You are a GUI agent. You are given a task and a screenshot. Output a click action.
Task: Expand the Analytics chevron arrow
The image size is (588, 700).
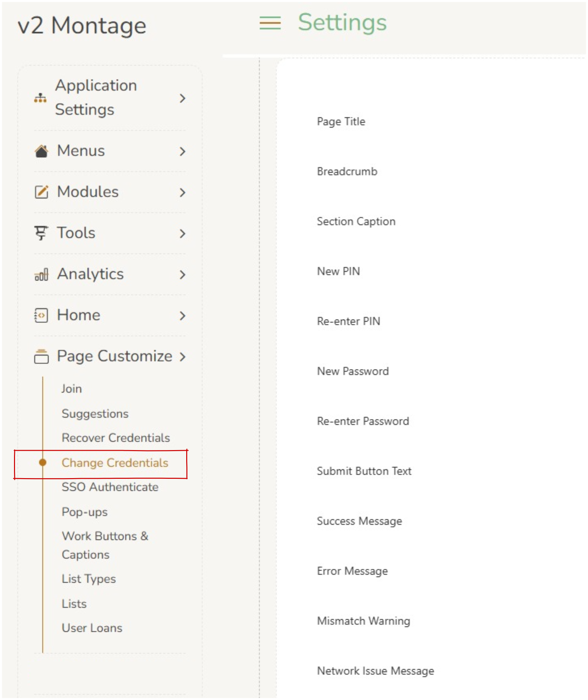tap(182, 275)
